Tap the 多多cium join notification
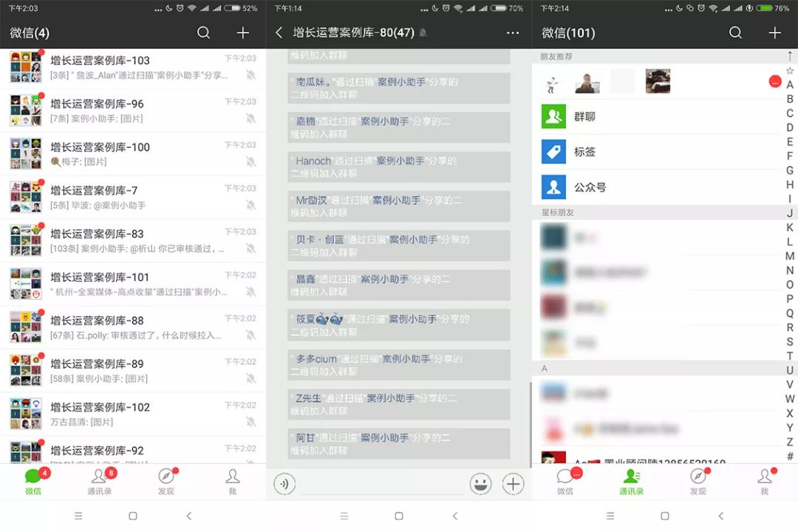 click(399, 364)
